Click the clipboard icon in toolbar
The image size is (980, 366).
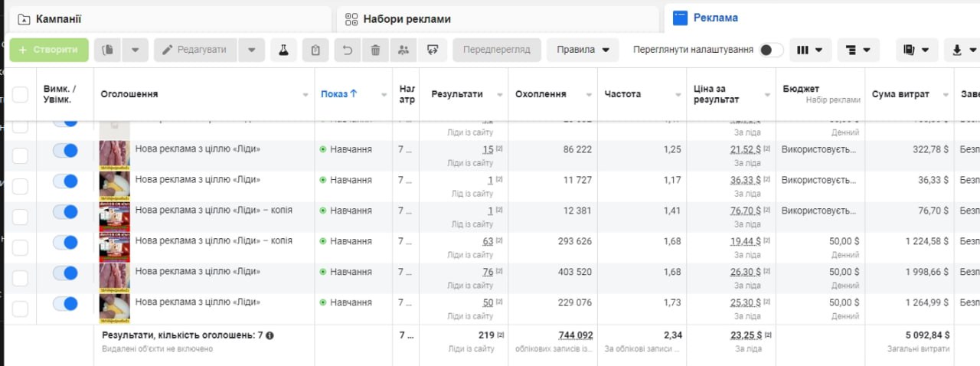point(315,50)
